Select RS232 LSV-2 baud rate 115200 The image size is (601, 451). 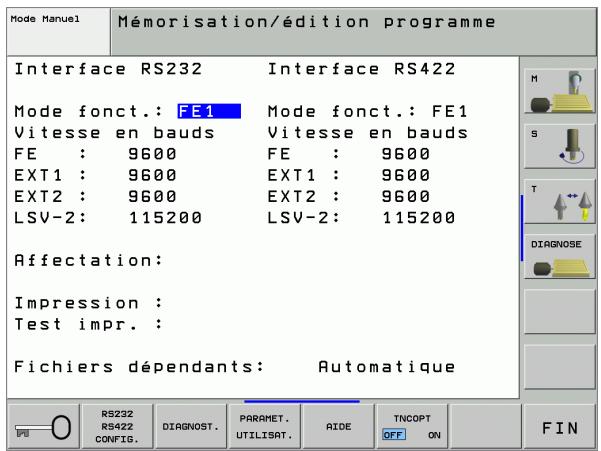coord(165,218)
